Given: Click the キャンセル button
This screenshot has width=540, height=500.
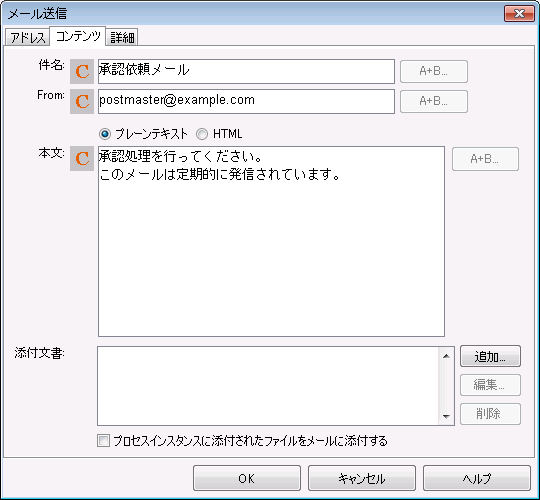Looking at the screenshot, I should coord(362,478).
